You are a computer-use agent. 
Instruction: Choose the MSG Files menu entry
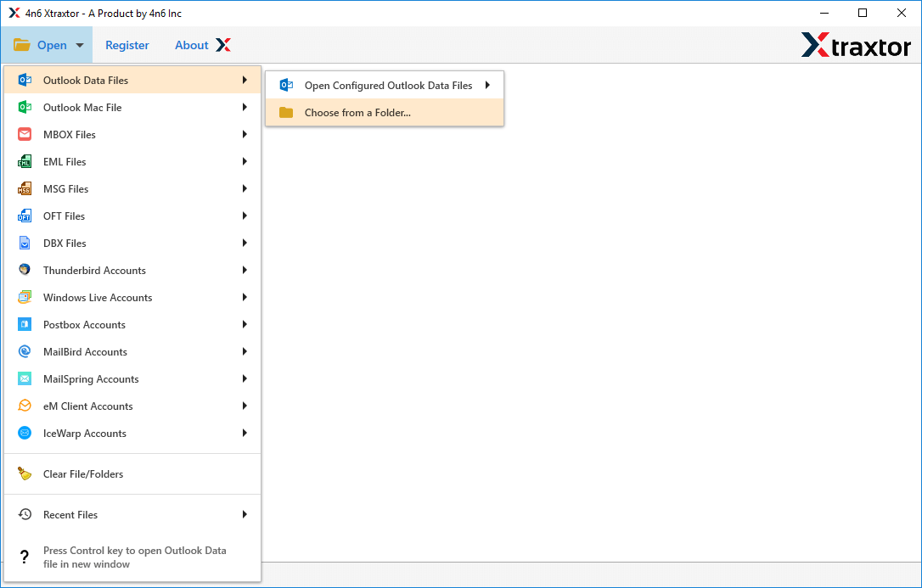132,188
